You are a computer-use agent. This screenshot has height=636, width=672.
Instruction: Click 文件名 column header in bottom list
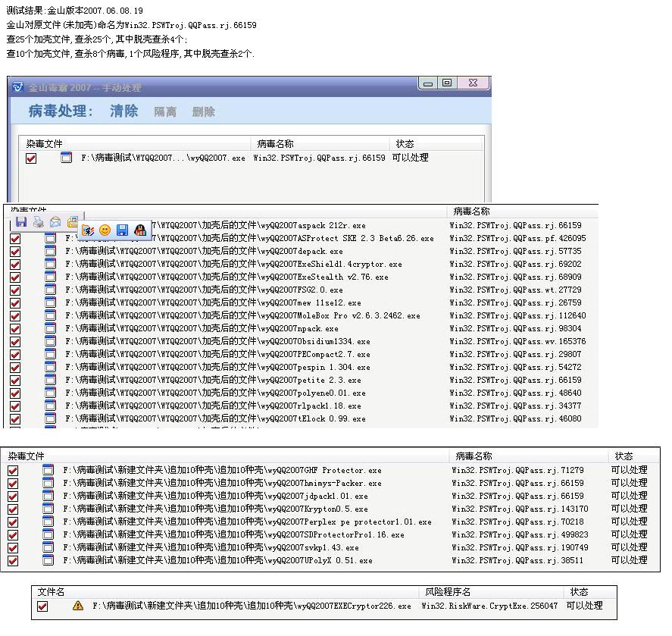(x=51, y=592)
